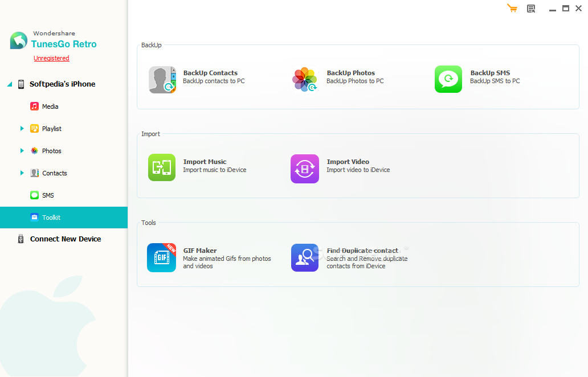The image size is (588, 377).
Task: Click the Contacts sidebar icon
Action: (x=35, y=173)
